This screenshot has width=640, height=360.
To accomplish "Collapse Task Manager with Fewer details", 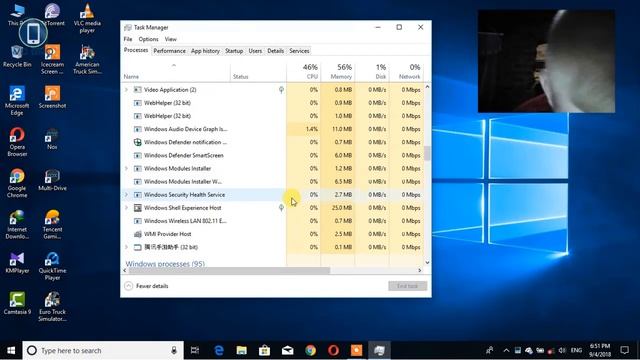I will [x=147, y=286].
